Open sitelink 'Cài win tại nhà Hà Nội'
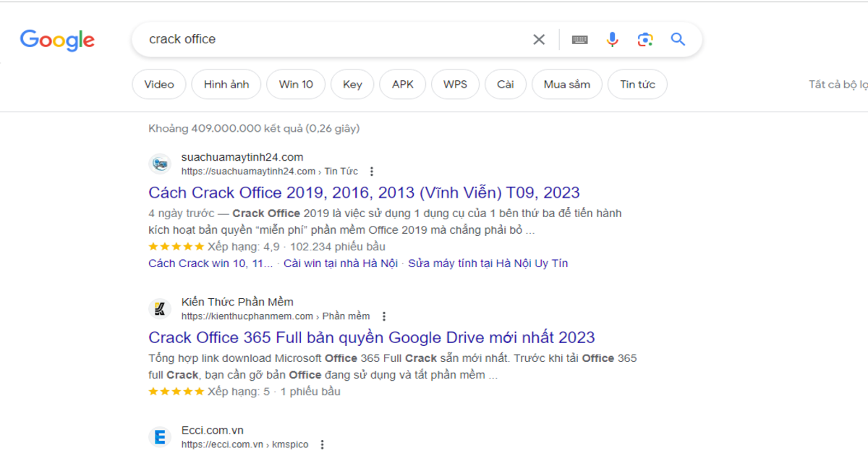This screenshot has height=456, width=868. (341, 263)
